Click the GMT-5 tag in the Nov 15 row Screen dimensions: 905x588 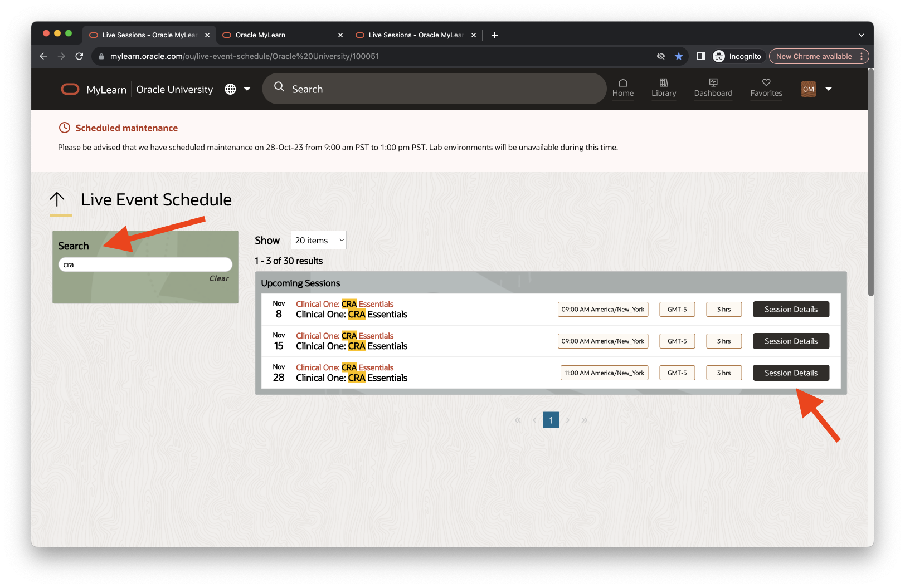[677, 341]
